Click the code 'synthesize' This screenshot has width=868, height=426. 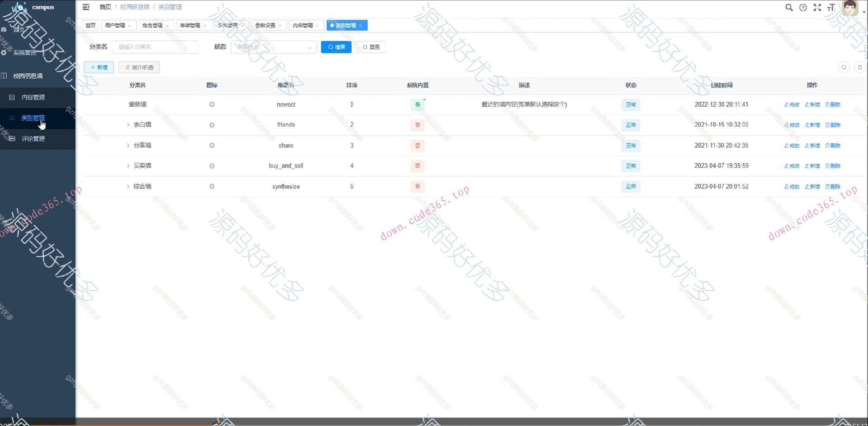[286, 186]
